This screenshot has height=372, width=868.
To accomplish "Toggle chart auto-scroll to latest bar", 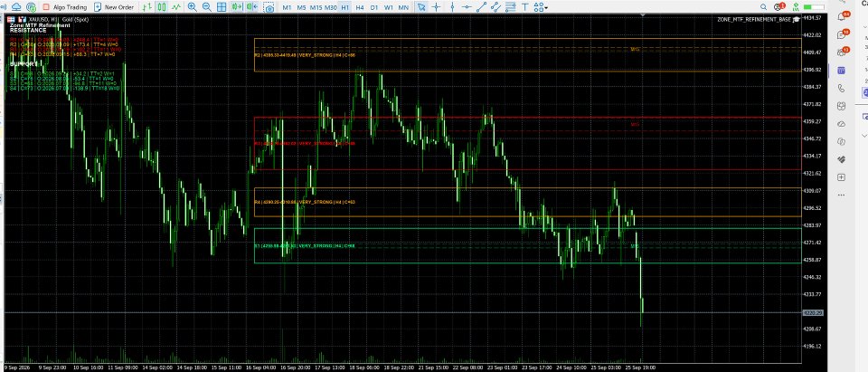I will coord(237,7).
